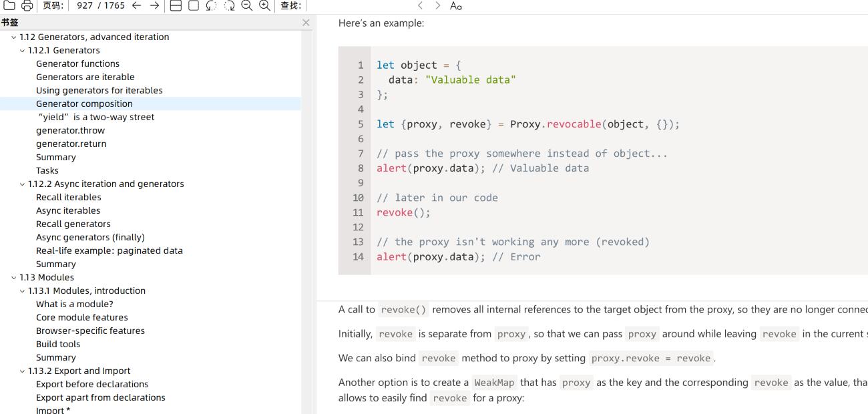Select the "generator.throw" bookmark
The width and height of the screenshot is (868, 414).
(71, 130)
